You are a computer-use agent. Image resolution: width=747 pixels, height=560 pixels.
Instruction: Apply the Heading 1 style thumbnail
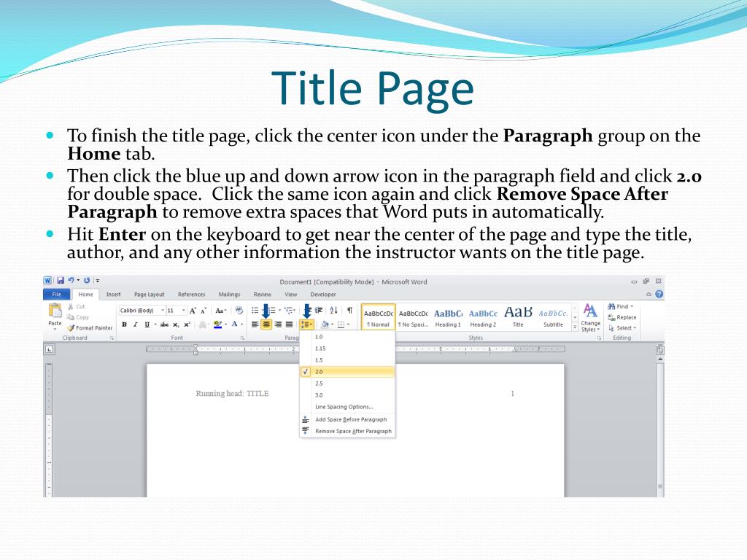[x=448, y=318]
